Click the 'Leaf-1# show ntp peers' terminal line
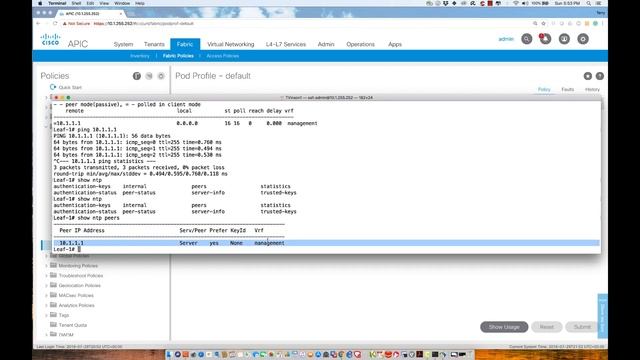Image resolution: width=640 pixels, height=360 pixels. (87, 218)
